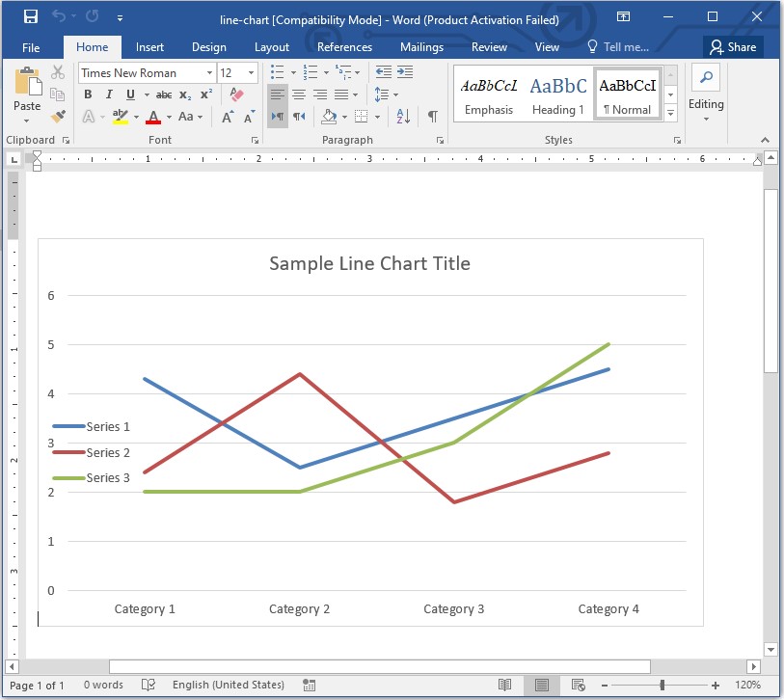784x700 pixels.
Task: Select the Format Painter tool
Action: (56, 116)
